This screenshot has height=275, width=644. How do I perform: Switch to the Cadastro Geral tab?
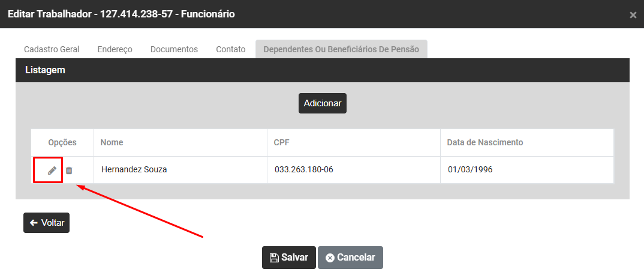(x=52, y=49)
